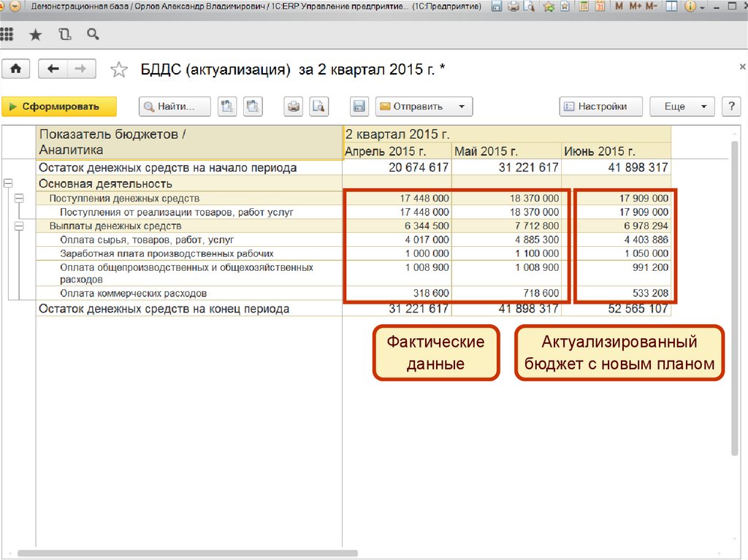Open the sections grid menu icon
Viewport: 748px width, 560px height.
(x=7, y=34)
